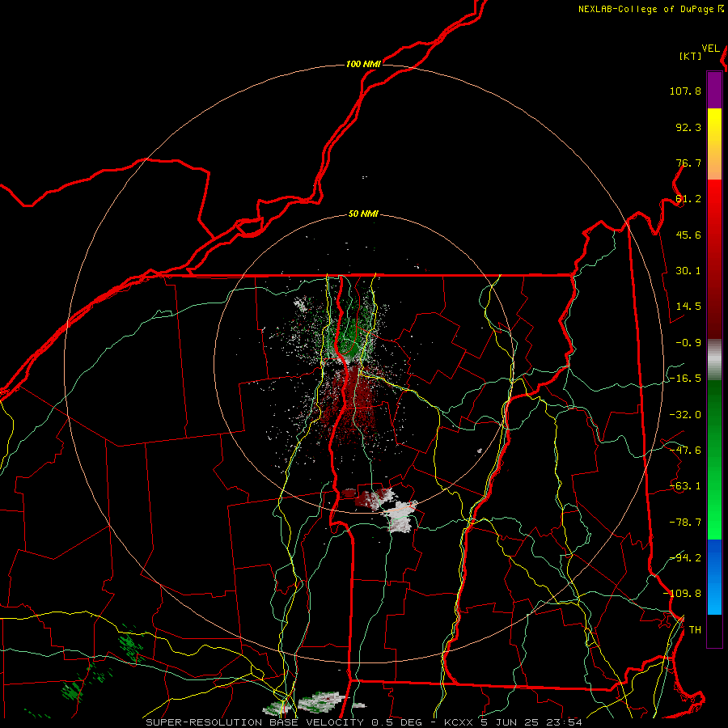This screenshot has width=728, height=728.
Task: Select the 76.7 scale value
Action: 688,163
